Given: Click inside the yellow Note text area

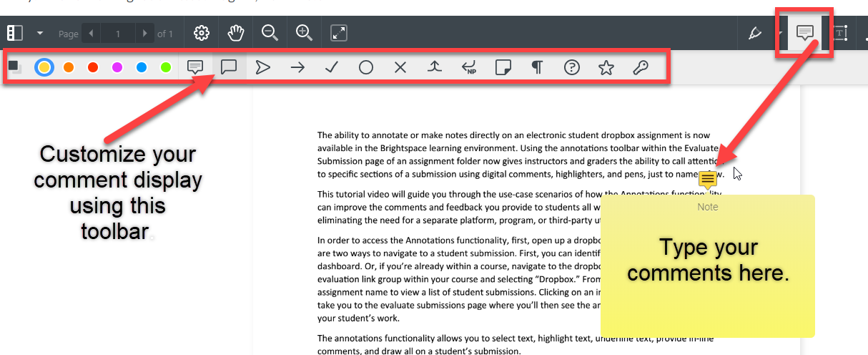Looking at the screenshot, I should coord(707,272).
